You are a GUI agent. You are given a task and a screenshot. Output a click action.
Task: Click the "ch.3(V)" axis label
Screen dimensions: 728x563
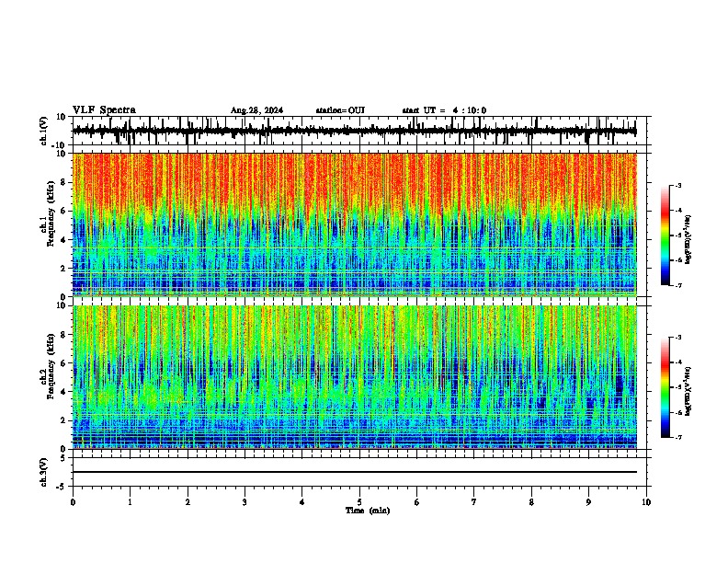click(x=43, y=472)
